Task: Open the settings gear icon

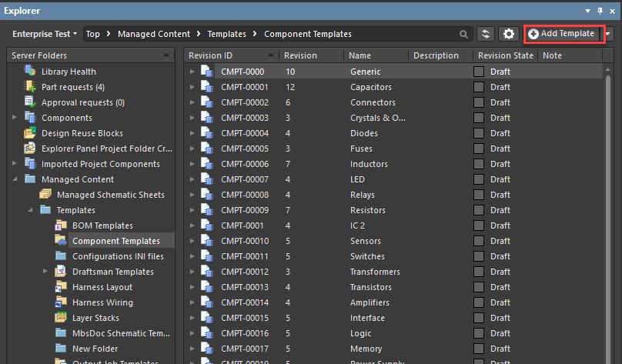Action: pyautogui.click(x=509, y=34)
